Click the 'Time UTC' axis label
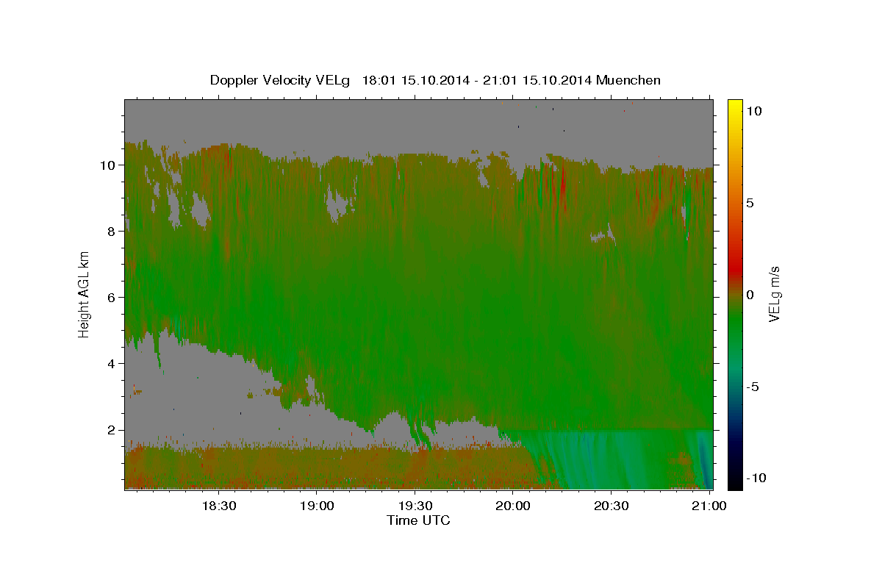Screen dimensions: 882x588 tap(418, 520)
